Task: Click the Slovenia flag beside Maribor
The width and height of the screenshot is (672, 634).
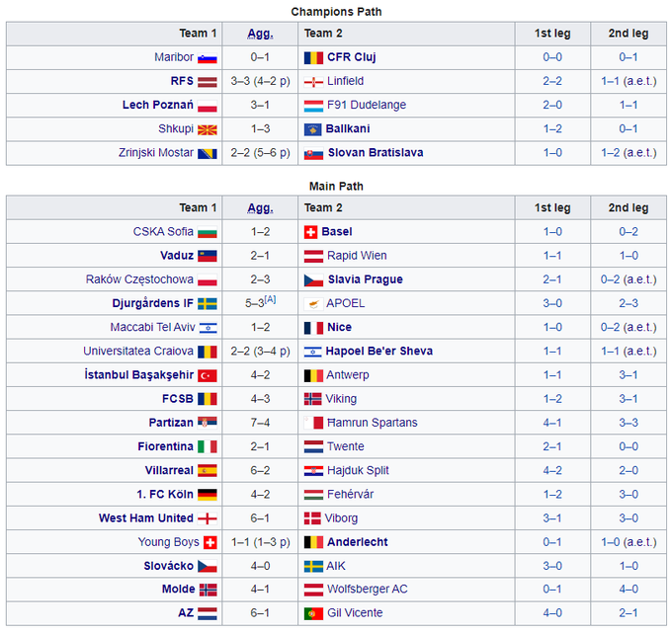Action: (x=208, y=58)
